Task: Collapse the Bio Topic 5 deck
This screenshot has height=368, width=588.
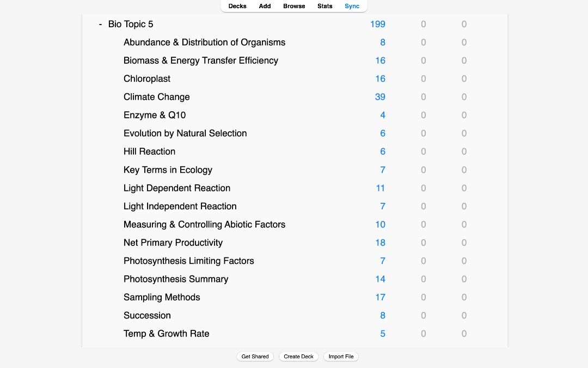Action: pos(101,24)
